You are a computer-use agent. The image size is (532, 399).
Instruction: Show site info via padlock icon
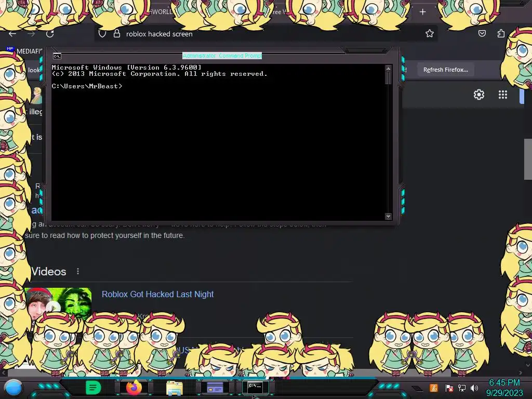(117, 34)
